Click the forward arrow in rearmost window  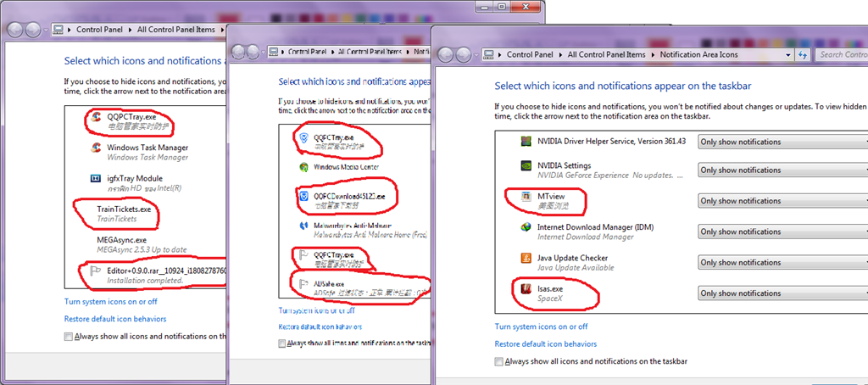33,30
